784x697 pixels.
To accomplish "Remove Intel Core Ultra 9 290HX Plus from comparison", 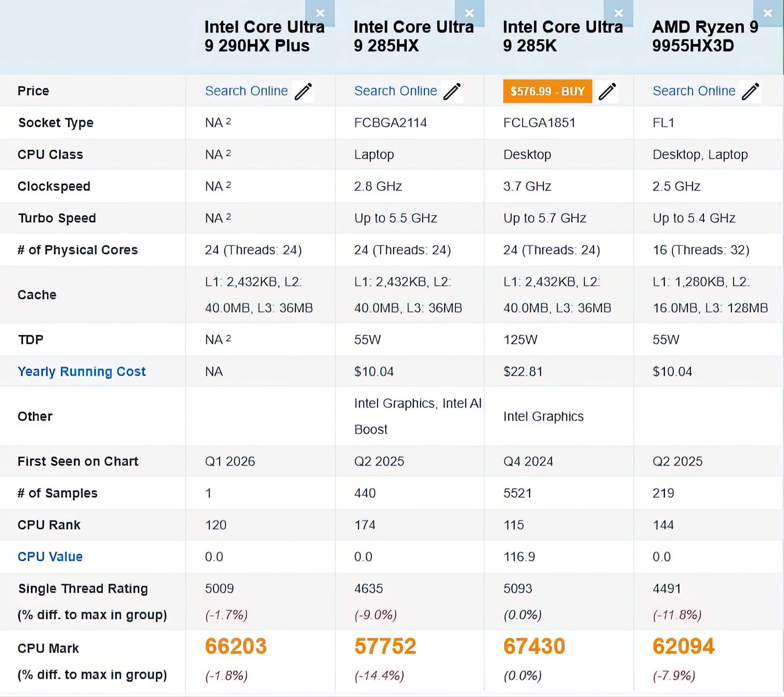I will [x=321, y=12].
